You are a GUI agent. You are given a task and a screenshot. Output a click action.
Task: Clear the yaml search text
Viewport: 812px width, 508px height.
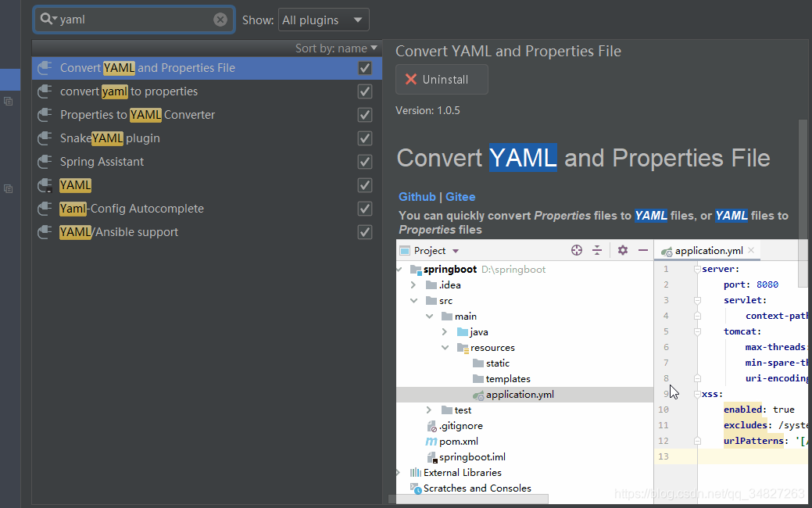coord(220,20)
